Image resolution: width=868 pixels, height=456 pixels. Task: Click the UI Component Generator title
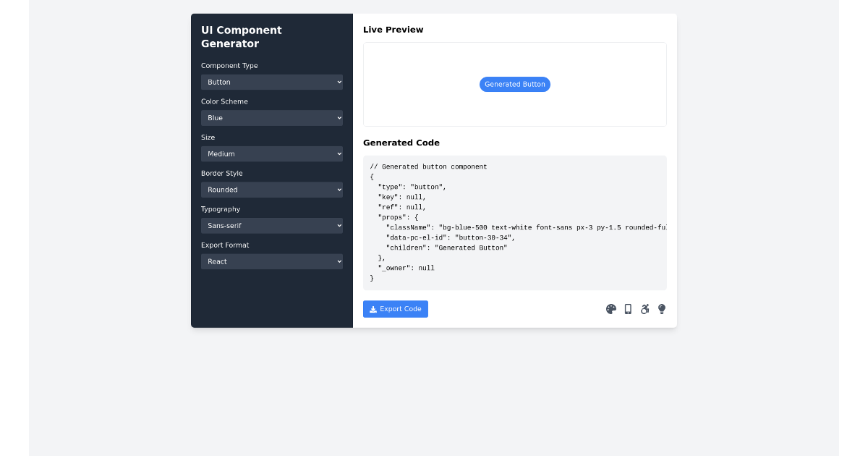point(241,37)
